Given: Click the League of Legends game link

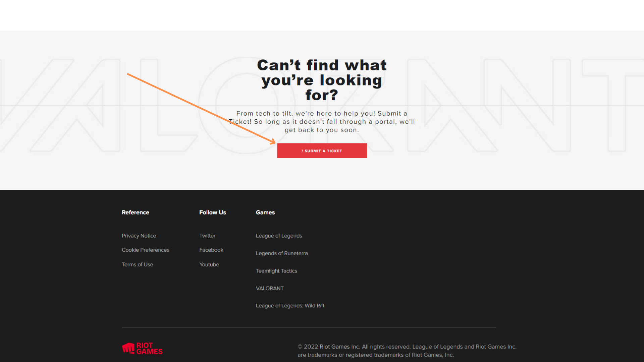Looking at the screenshot, I should (279, 235).
